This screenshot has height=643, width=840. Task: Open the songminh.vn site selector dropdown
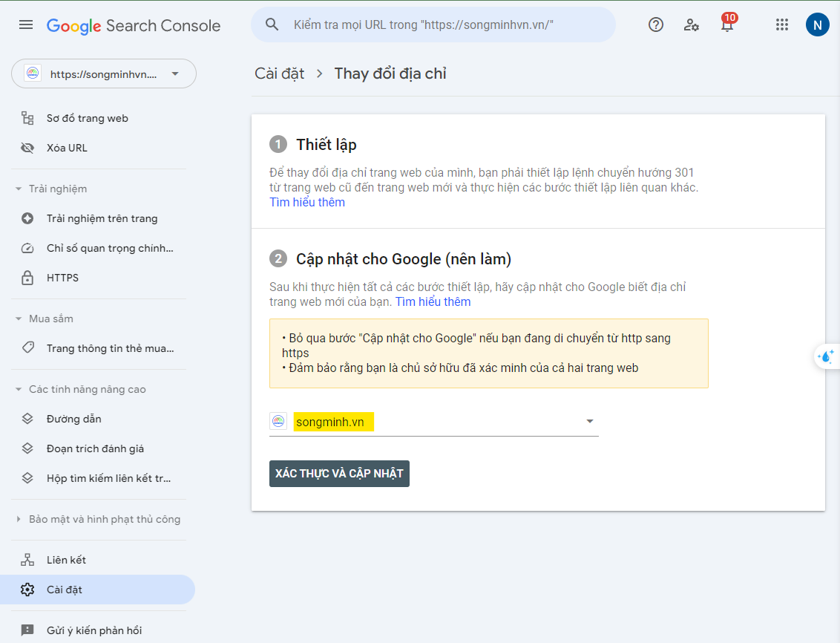pyautogui.click(x=434, y=422)
